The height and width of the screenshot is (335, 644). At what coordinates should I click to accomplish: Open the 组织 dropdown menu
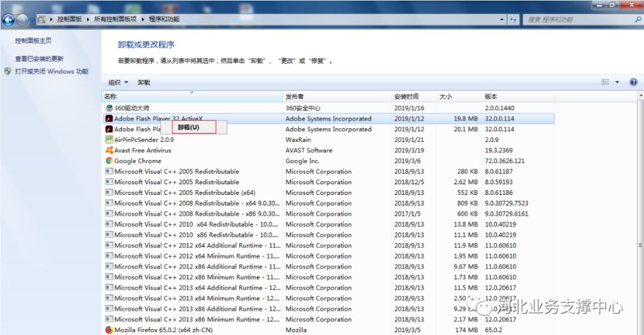click(118, 82)
